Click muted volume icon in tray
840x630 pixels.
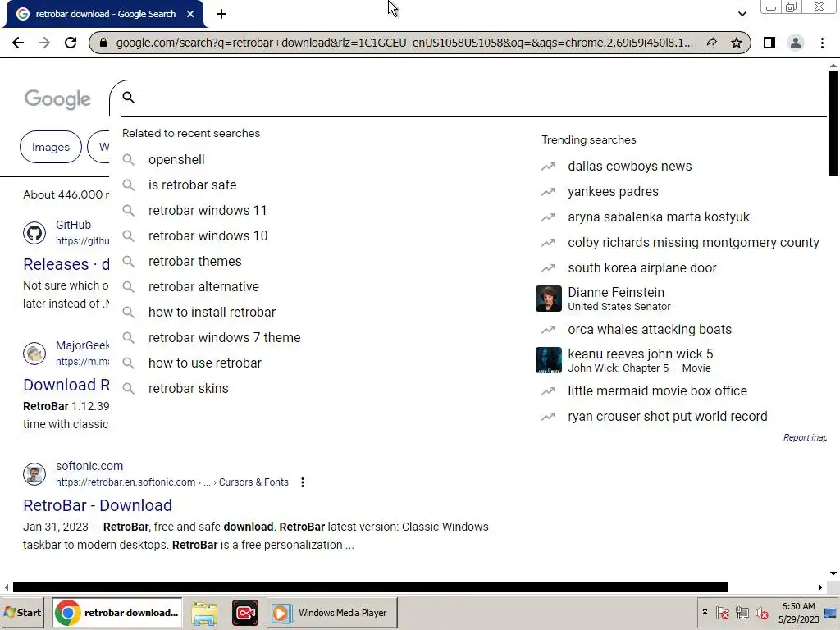point(761,613)
